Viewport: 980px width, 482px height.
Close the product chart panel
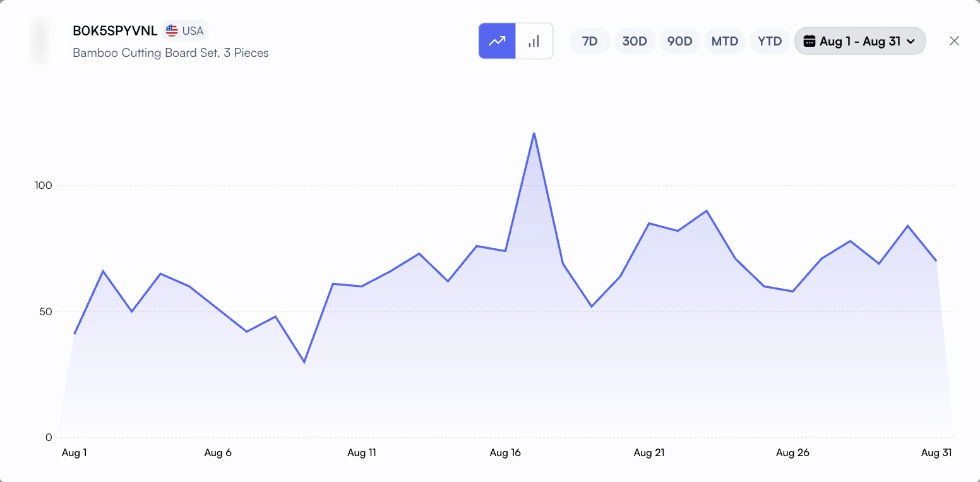point(954,41)
